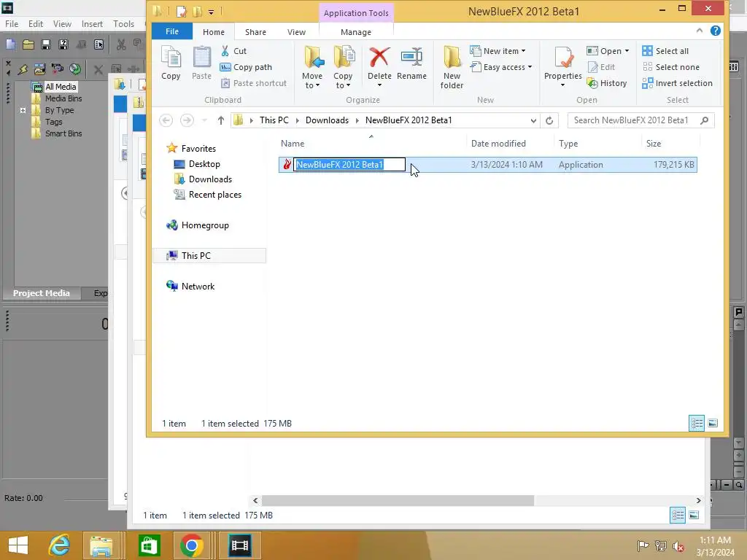The width and height of the screenshot is (747, 560).
Task: Click the NewBlueFX 2012 Beta1 file icon
Action: point(287,164)
